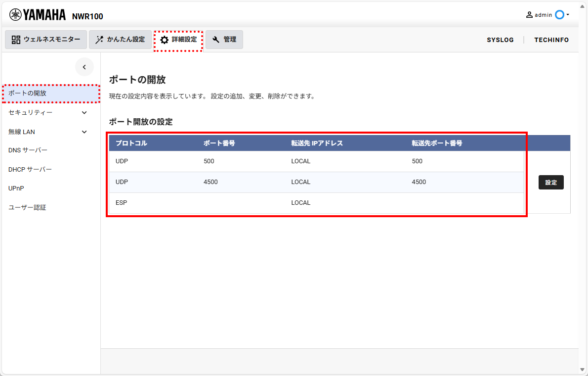Open the 管理 tab
The width and height of the screenshot is (588, 376).
point(224,40)
